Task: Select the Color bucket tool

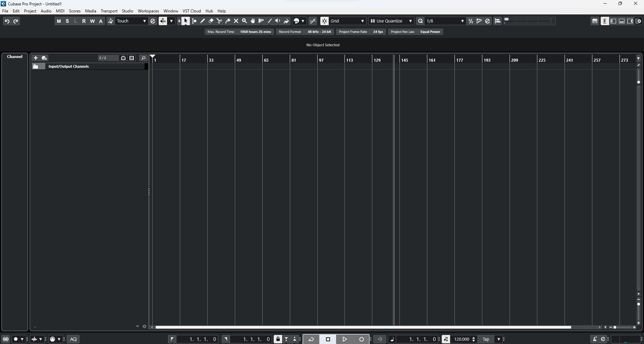Action: [x=286, y=21]
